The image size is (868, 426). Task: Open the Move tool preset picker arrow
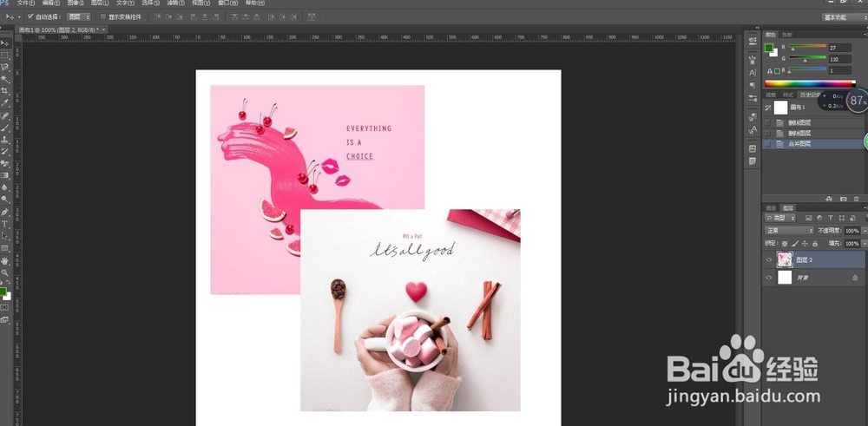(19, 17)
